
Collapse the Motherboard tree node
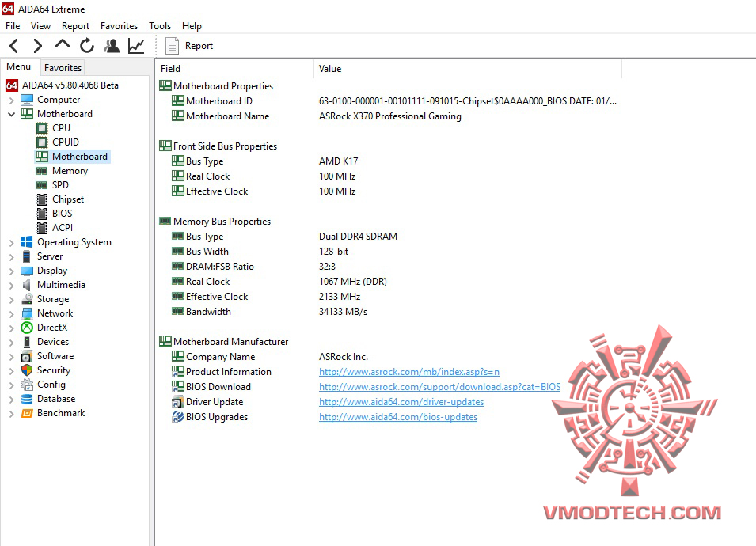pyautogui.click(x=12, y=115)
